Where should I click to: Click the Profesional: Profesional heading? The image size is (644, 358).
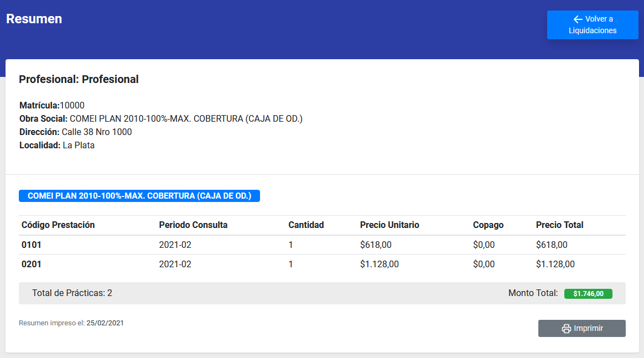coord(79,79)
